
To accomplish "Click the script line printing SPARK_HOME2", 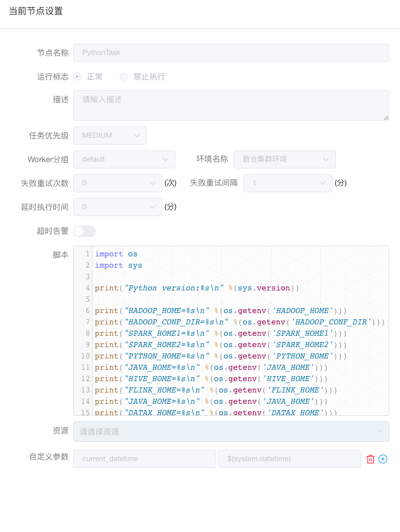I will pyautogui.click(x=221, y=345).
